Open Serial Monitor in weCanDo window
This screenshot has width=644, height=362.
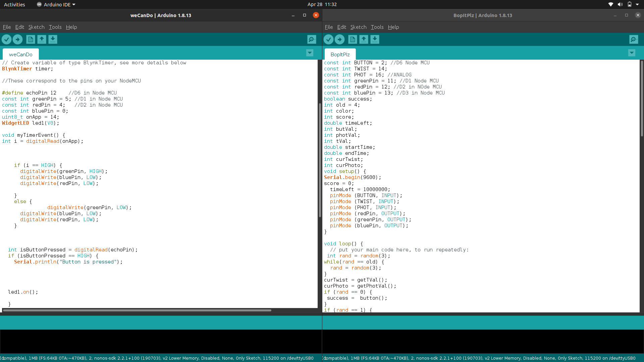point(312,40)
